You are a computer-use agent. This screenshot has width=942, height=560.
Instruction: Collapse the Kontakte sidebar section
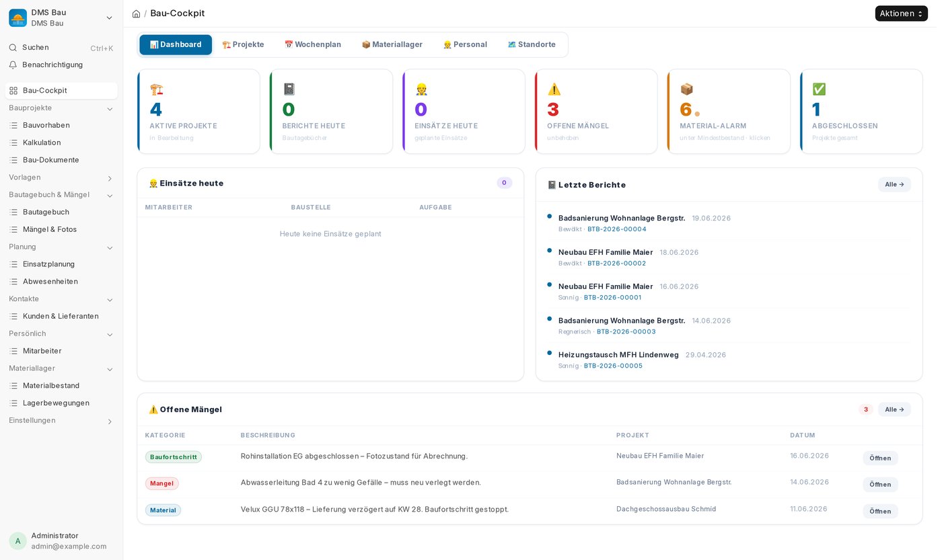[x=110, y=300]
